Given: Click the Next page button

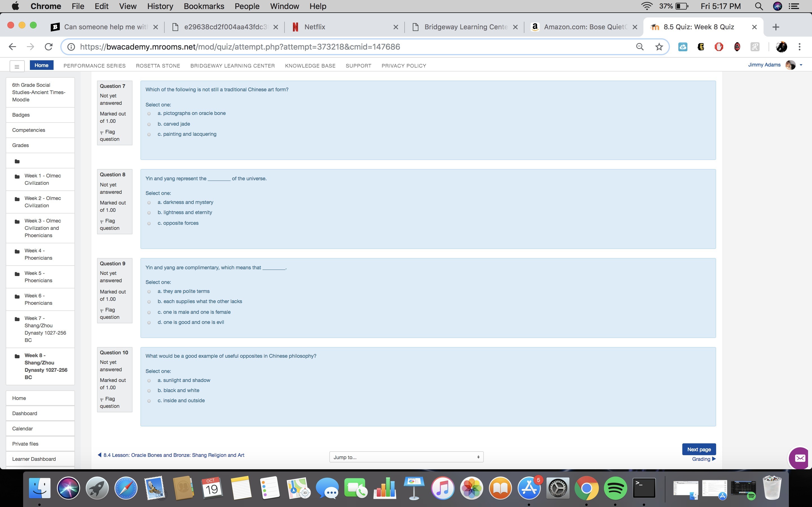Looking at the screenshot, I should [699, 449].
